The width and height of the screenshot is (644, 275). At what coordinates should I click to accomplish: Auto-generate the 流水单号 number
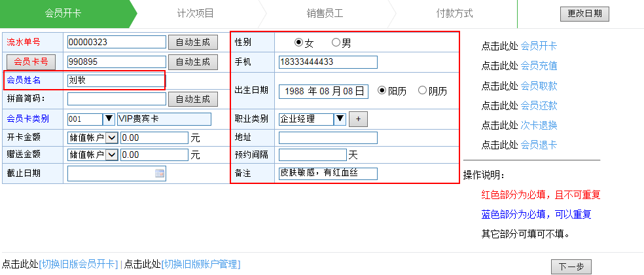tap(193, 42)
